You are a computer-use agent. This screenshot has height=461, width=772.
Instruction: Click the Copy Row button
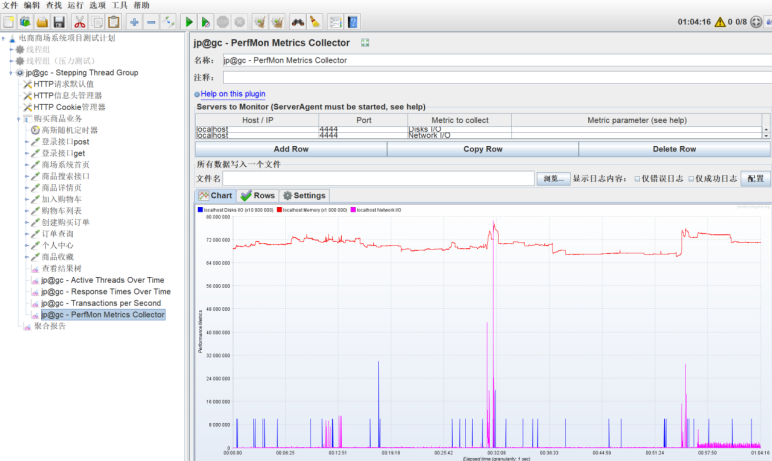pyautogui.click(x=482, y=149)
